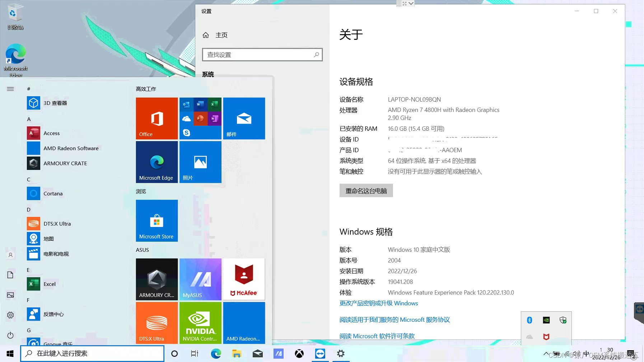Screen dimensions: 644x362
Task: Open Microsoft 服务协议 link
Action: 395,320
